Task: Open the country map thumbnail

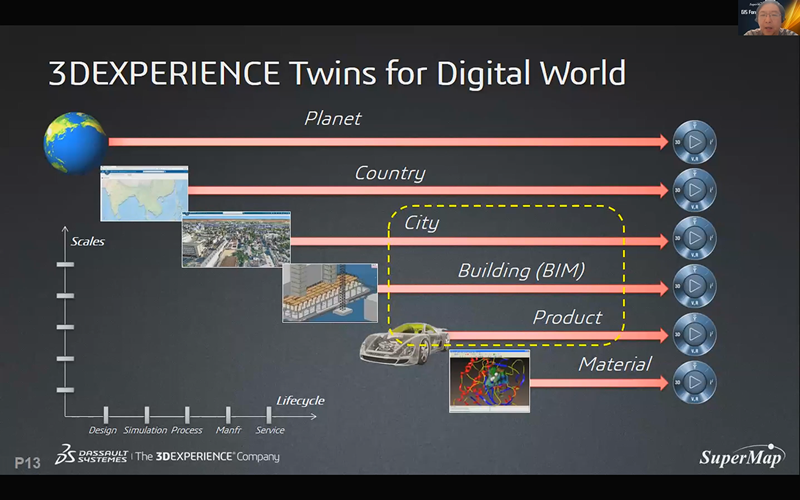Action: point(144,193)
